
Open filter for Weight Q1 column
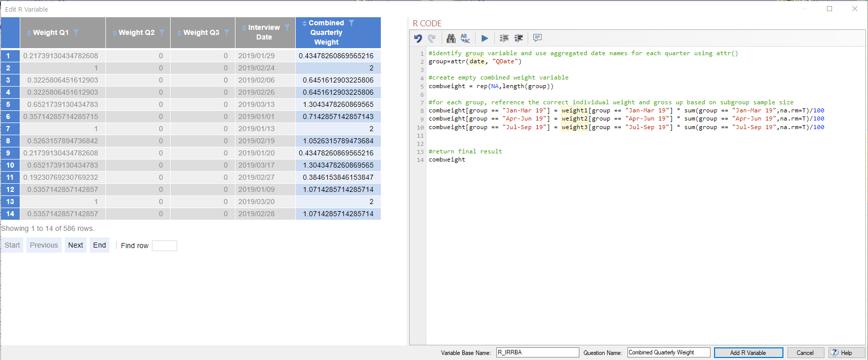76,32
